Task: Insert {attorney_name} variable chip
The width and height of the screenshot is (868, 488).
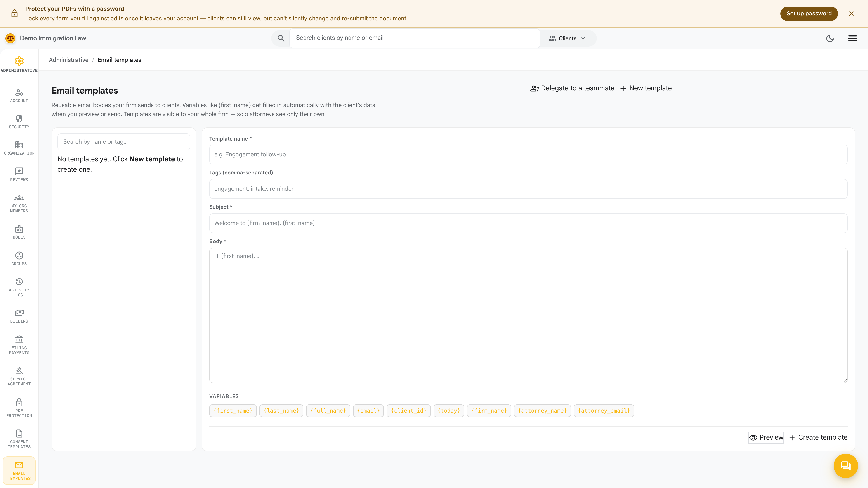Action: (542, 411)
